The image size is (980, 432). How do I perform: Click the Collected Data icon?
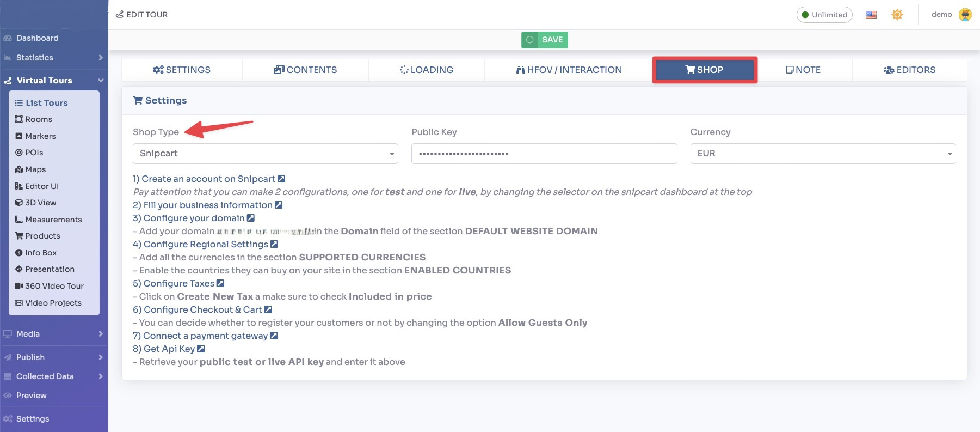pos(8,376)
